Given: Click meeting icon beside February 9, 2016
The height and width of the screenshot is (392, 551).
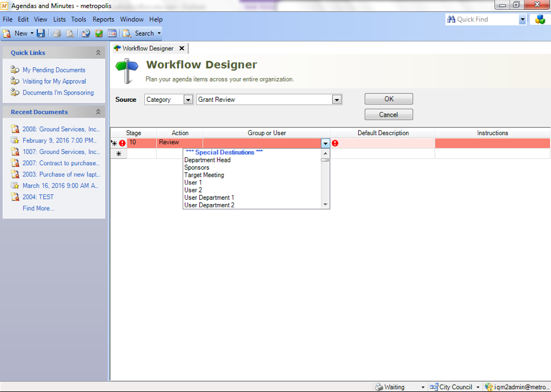Looking at the screenshot, I should (15, 140).
